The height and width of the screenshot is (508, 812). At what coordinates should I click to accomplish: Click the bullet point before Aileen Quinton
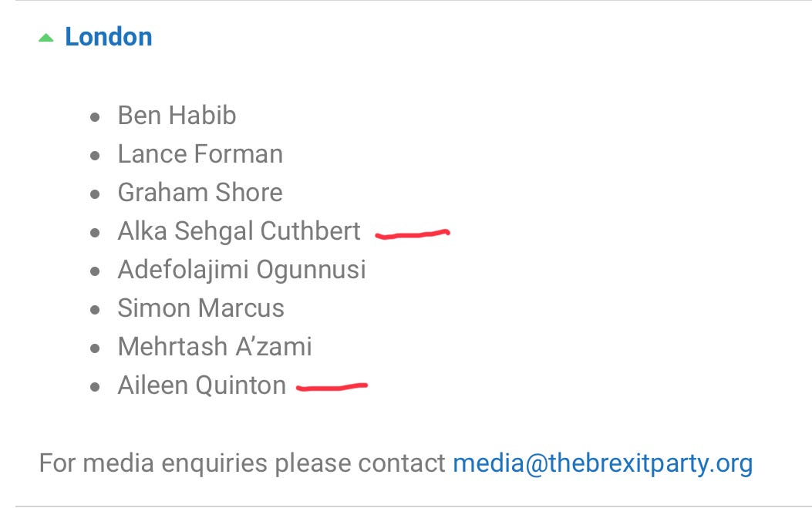pos(95,387)
